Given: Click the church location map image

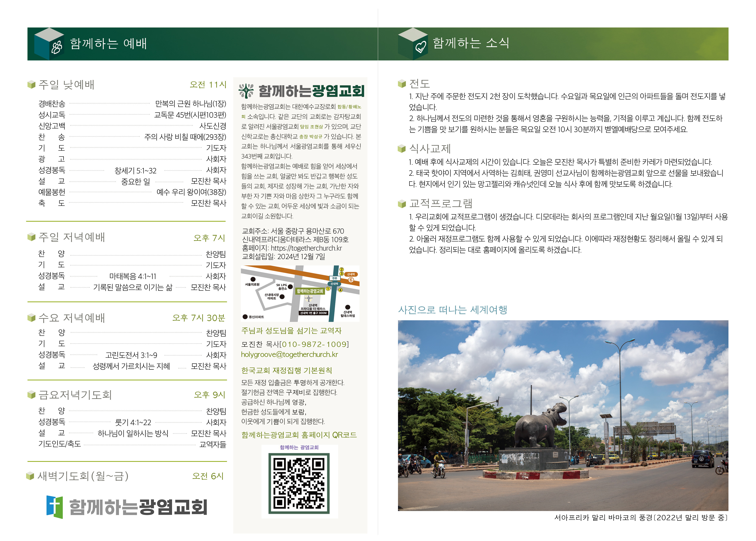Looking at the screenshot, I should coord(300,293).
